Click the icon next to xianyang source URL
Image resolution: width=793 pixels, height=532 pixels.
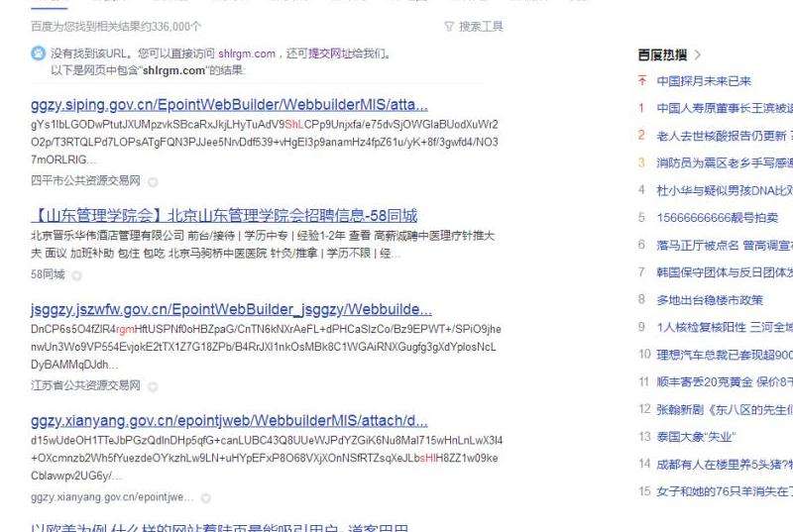click(206, 498)
